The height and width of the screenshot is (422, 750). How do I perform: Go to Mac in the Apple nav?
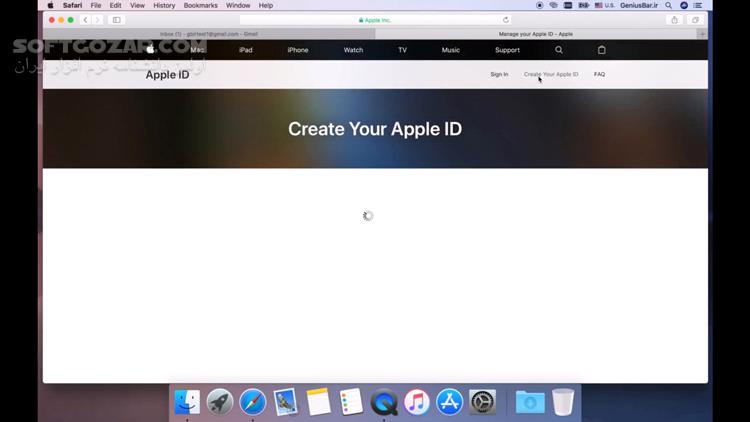point(197,50)
